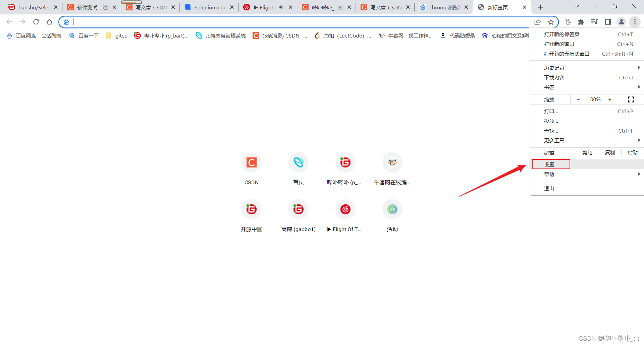Screen dimensions: 644x345
Task: Open 比特教务管理系统 bookmark
Action: [x=221, y=36]
